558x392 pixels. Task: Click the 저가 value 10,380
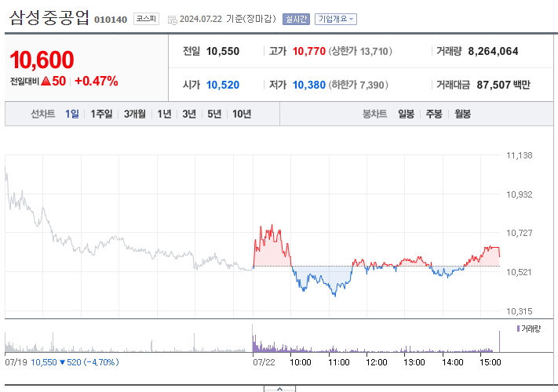pyautogui.click(x=309, y=85)
